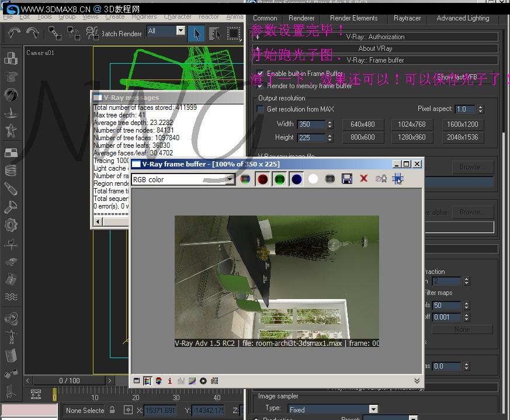The width and height of the screenshot is (510, 420).
Task: Open the Modifiers menu
Action: [144, 16]
